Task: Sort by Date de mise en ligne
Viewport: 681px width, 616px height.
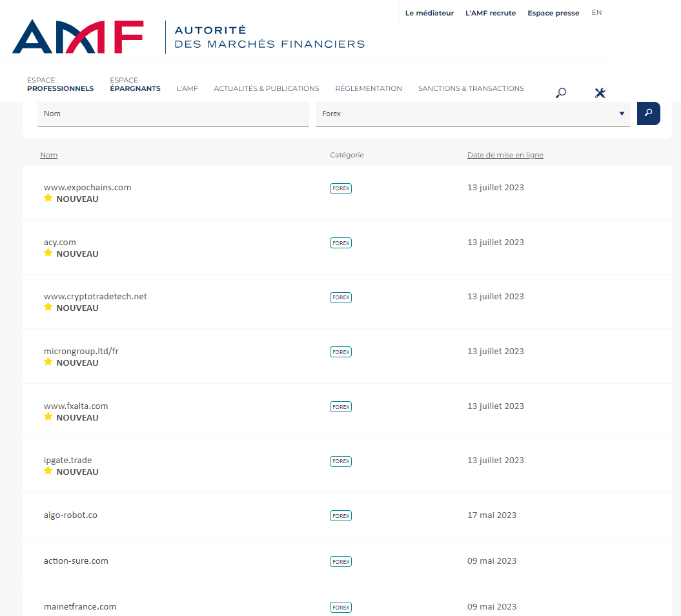Action: click(505, 155)
